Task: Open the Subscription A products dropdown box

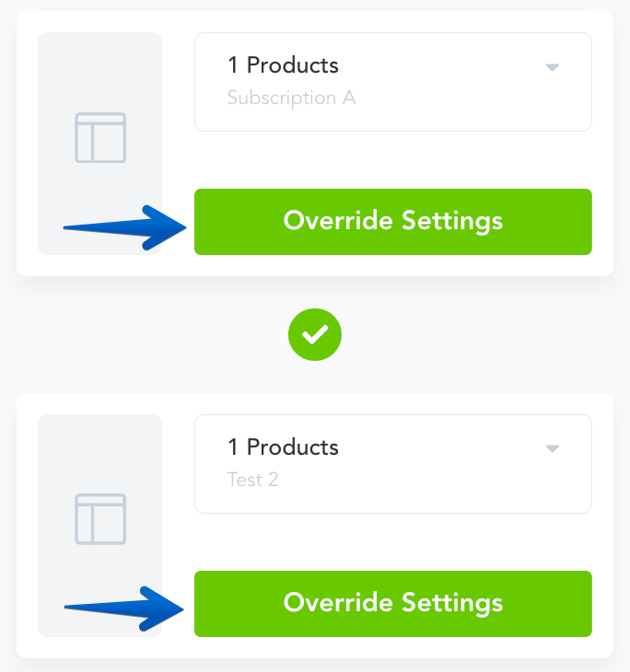Action: [x=393, y=82]
